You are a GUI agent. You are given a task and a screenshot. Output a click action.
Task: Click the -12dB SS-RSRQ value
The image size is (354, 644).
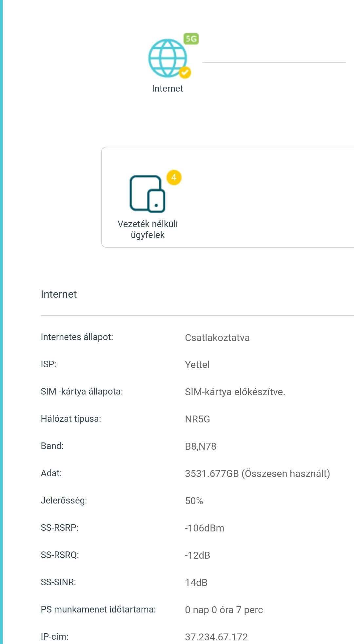pos(197,555)
